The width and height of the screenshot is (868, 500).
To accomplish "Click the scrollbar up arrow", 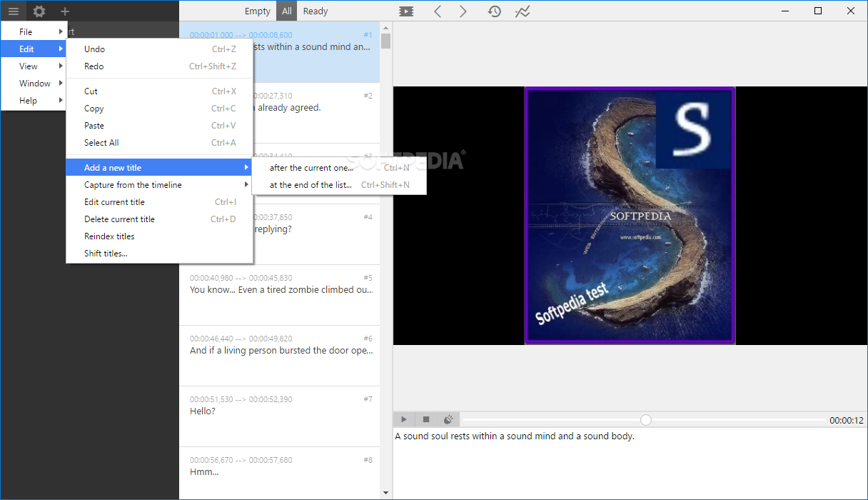I will [385, 27].
